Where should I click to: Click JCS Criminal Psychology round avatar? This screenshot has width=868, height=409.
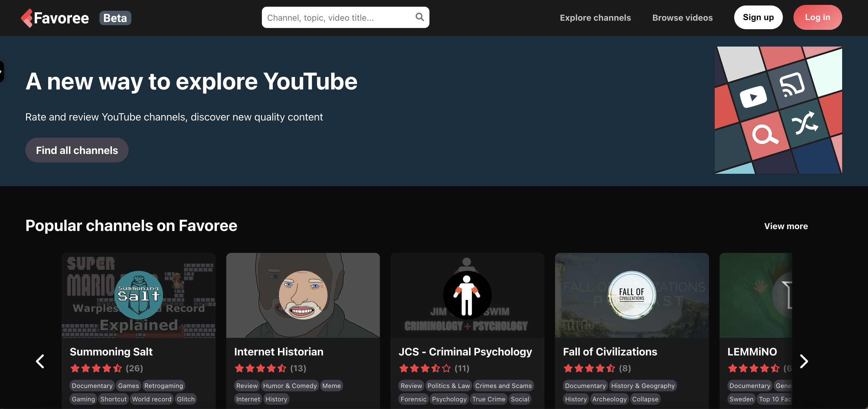pos(467,295)
